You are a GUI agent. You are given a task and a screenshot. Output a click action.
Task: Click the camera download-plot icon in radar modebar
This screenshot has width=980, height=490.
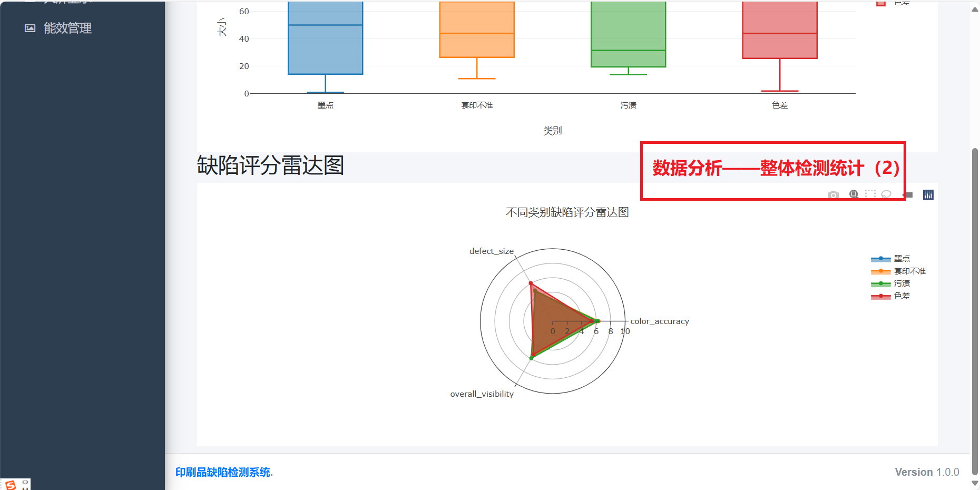tap(833, 195)
